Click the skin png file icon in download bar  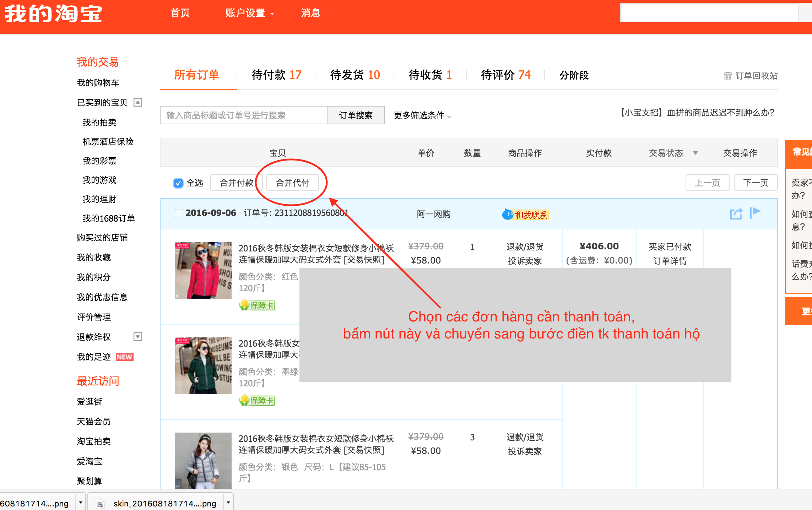pos(101,503)
